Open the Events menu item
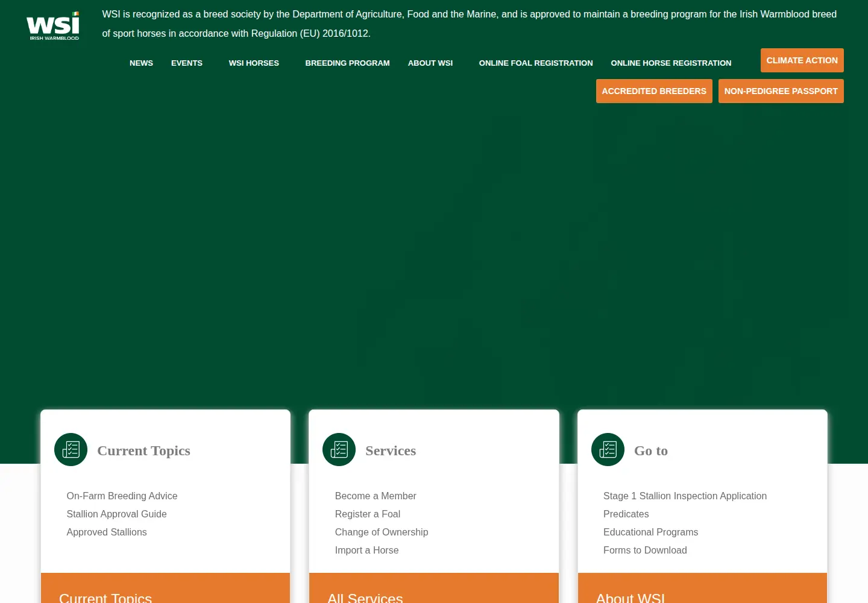 [187, 63]
